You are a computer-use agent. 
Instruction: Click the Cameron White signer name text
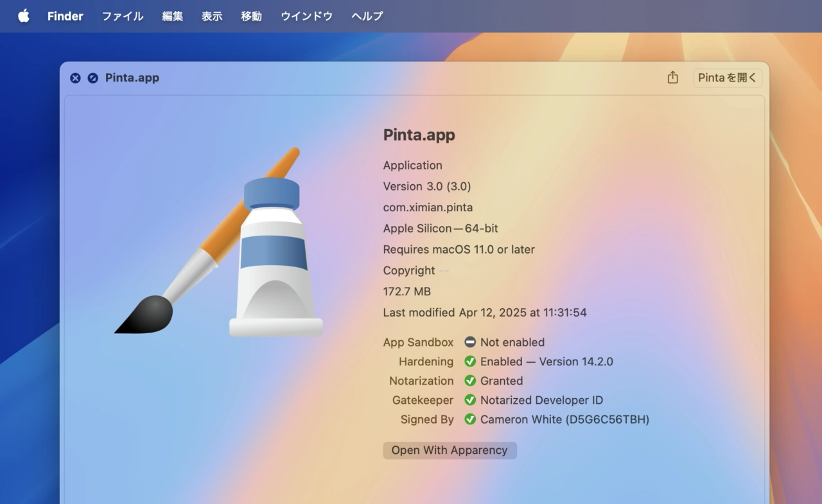[x=564, y=419]
